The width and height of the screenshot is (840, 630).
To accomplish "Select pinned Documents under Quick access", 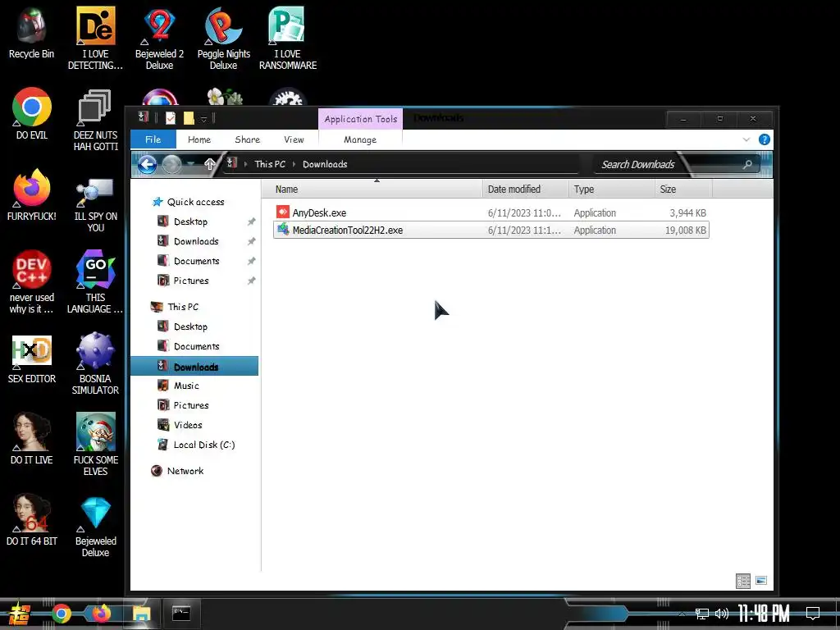I will (196, 261).
